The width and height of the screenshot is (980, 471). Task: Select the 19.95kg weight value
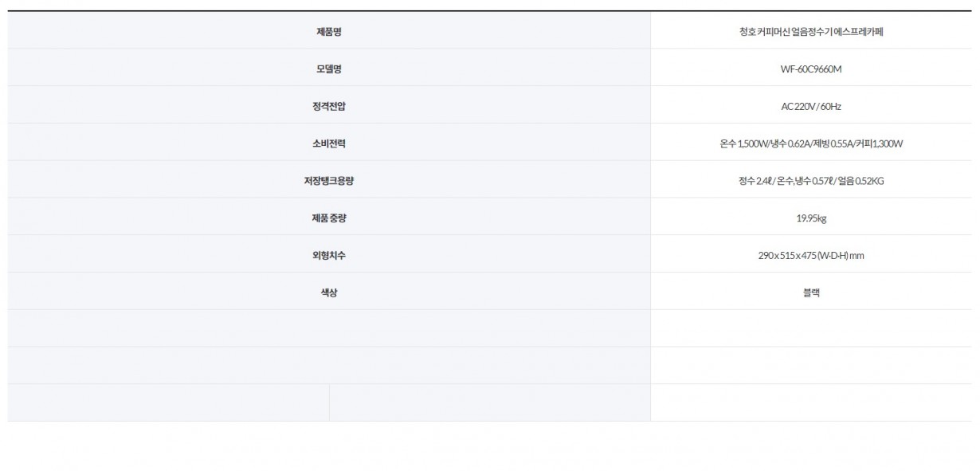pyautogui.click(x=811, y=218)
